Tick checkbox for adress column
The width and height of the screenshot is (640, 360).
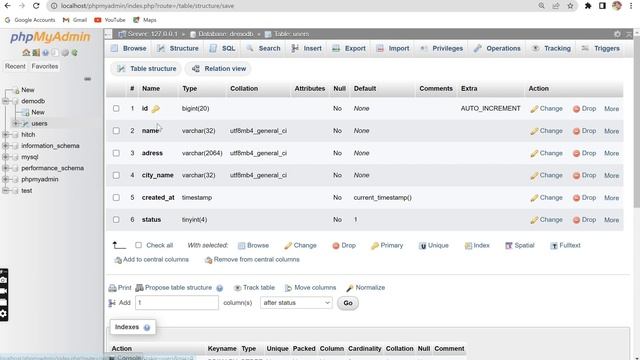coord(116,153)
